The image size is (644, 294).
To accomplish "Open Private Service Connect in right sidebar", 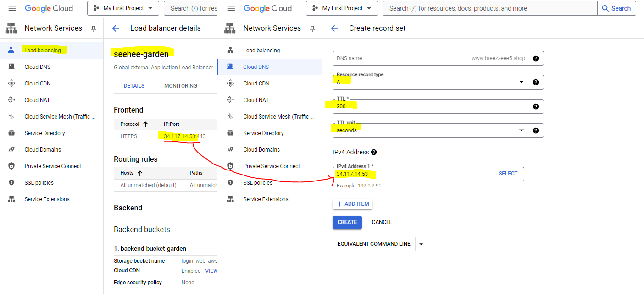I will (x=269, y=166).
